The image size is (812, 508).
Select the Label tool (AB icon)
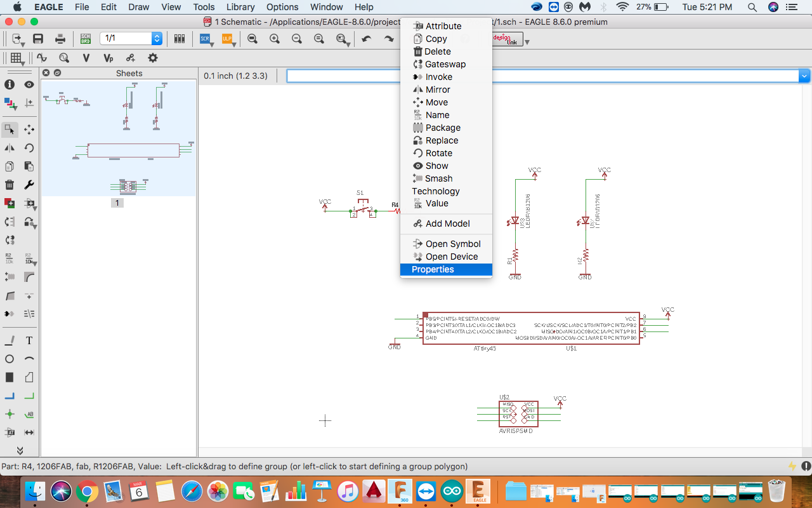29,414
